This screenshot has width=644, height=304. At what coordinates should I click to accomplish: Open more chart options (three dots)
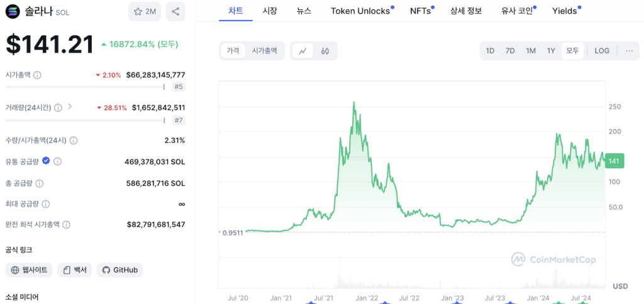pos(629,51)
